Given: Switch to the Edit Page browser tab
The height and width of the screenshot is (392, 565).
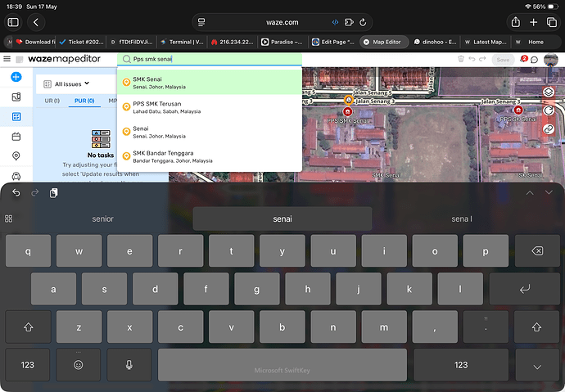Looking at the screenshot, I should [333, 42].
